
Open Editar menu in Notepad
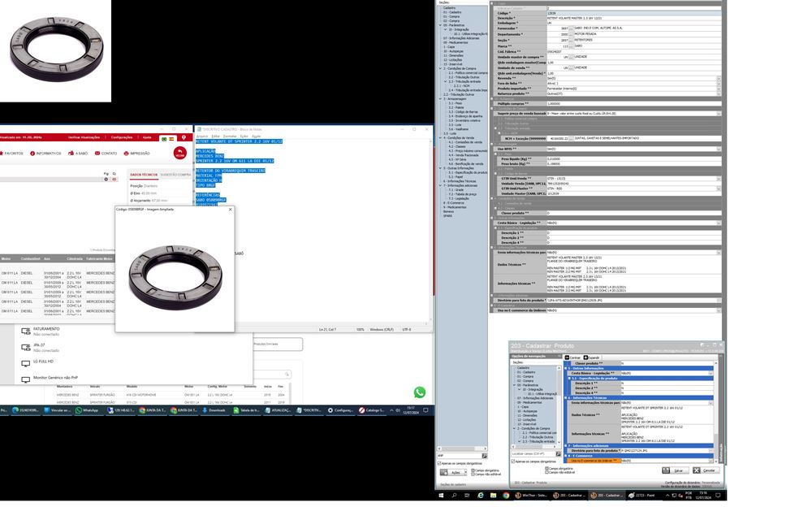(x=215, y=136)
